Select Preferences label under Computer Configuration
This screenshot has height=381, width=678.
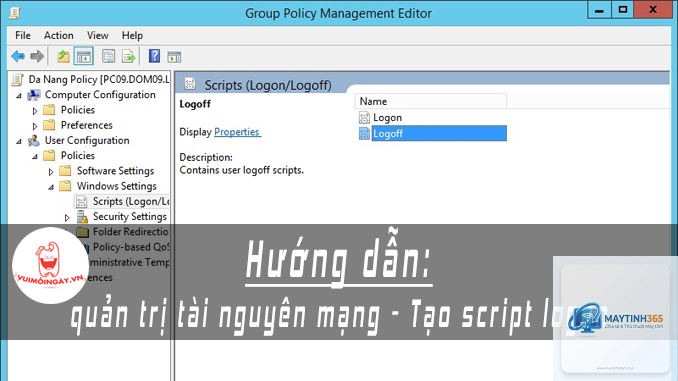click(x=86, y=125)
